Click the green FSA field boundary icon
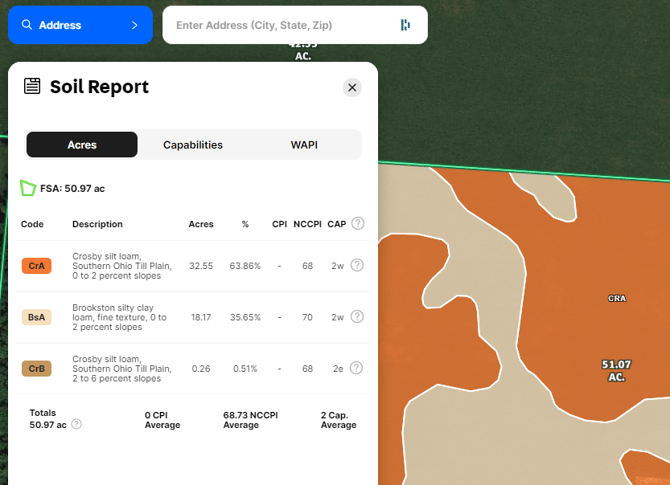 click(28, 188)
